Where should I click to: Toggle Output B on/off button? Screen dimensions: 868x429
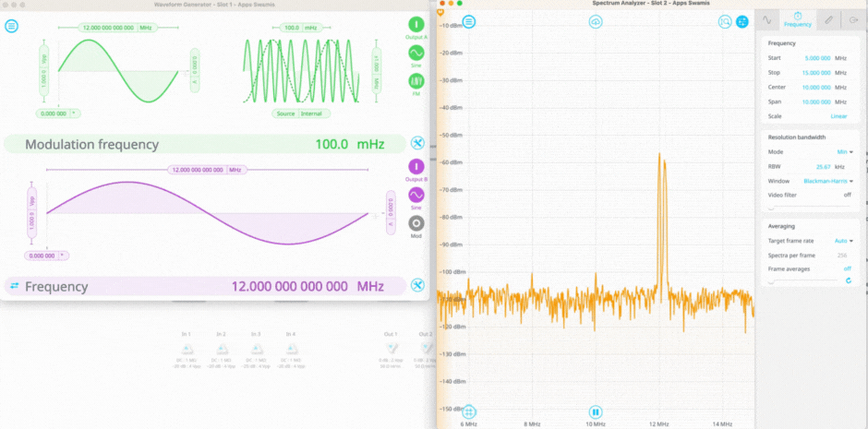416,167
